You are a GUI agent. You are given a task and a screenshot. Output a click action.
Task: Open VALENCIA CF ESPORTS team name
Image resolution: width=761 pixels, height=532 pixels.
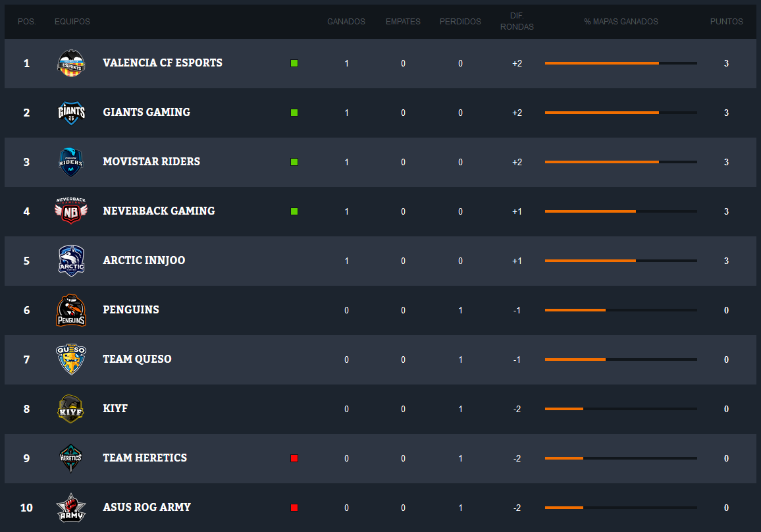(163, 63)
